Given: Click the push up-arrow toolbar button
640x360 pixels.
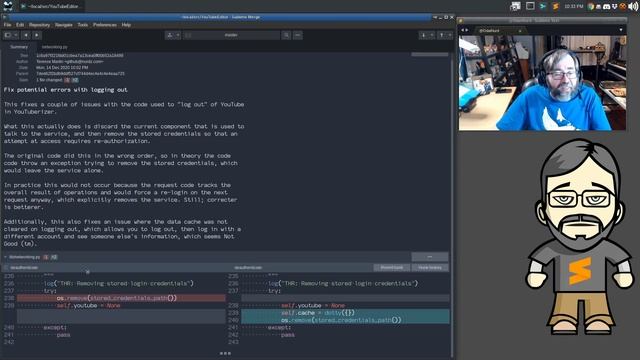Looking at the screenshot, I should tap(442, 36).
